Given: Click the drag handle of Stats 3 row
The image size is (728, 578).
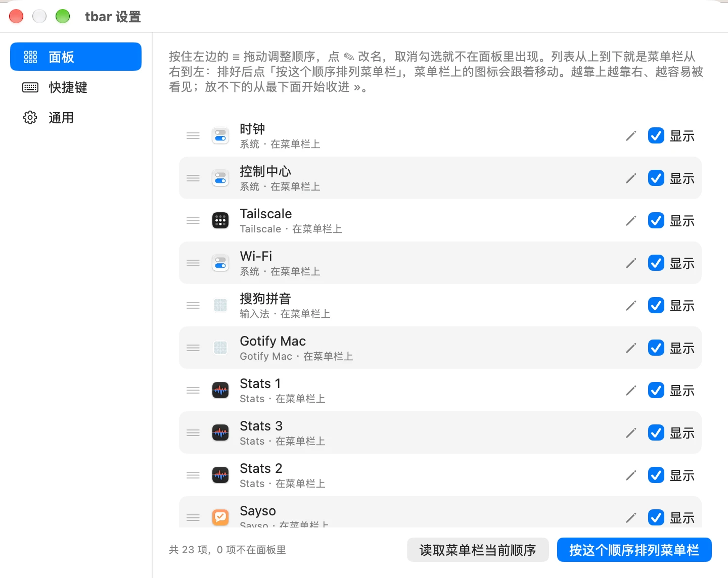Looking at the screenshot, I should coord(193,433).
